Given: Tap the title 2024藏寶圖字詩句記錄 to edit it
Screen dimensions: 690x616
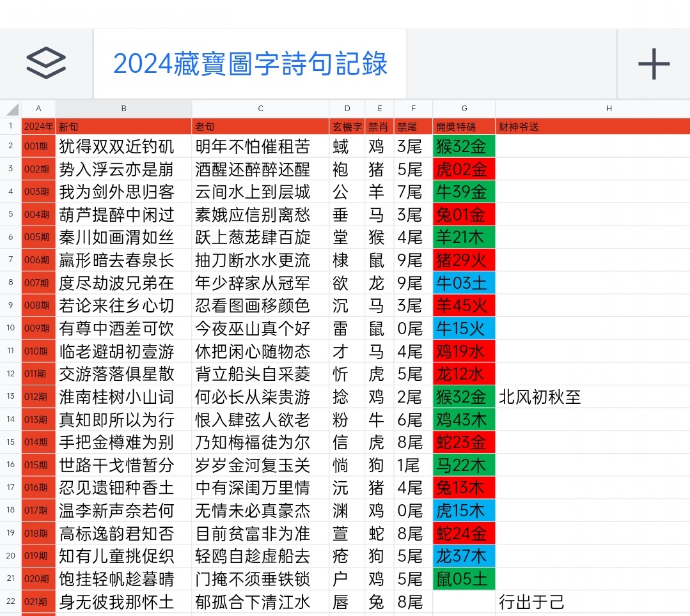Looking at the screenshot, I should (248, 62).
